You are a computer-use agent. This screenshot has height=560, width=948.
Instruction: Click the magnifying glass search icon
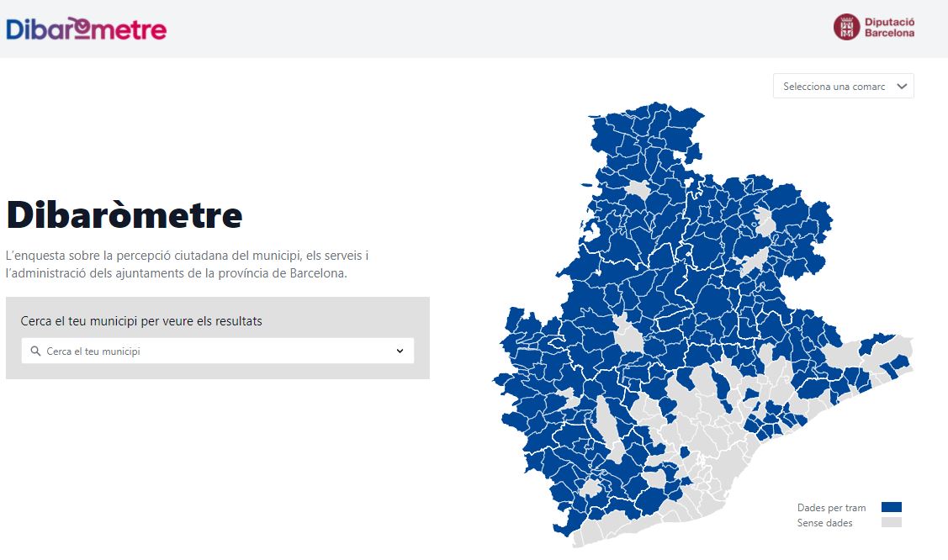click(35, 351)
